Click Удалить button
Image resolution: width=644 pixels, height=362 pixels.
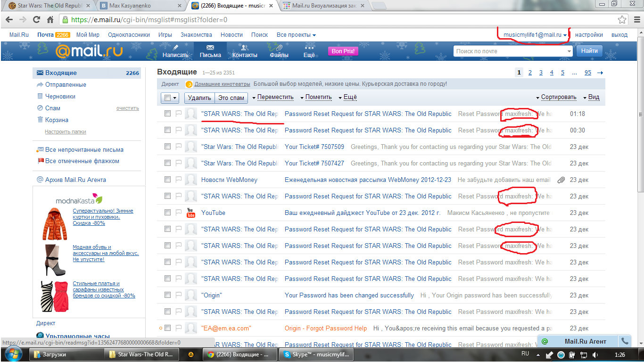pyautogui.click(x=199, y=98)
